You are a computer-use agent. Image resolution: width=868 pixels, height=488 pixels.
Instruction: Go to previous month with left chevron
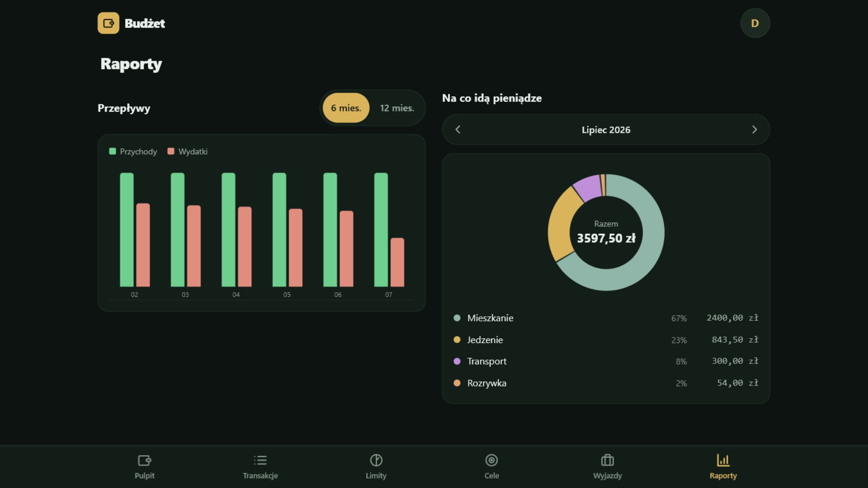[x=458, y=129]
